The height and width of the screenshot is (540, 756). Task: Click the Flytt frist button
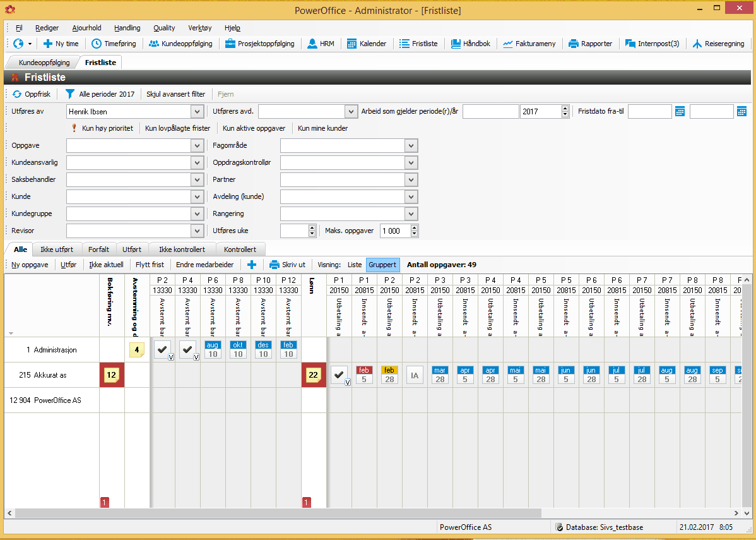pos(150,265)
